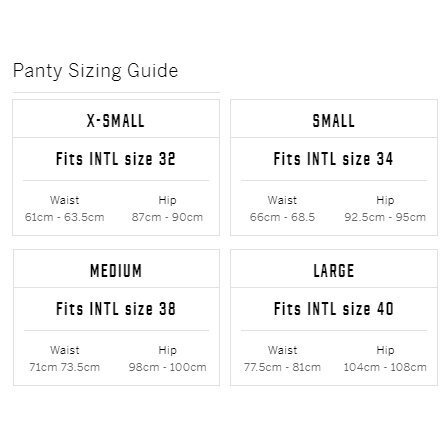The height and width of the screenshot is (446, 446).
Task: Click 'Fits INTL size 34' text
Action: [x=334, y=159]
